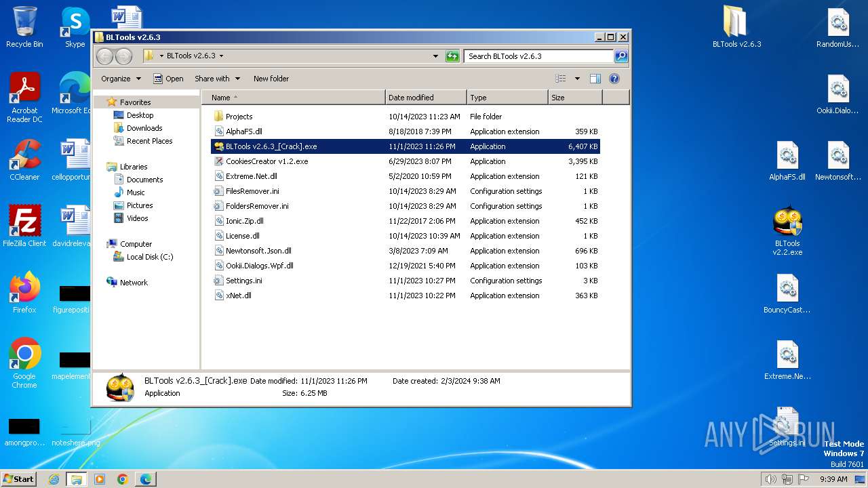Select Extreme.Ne... desktop file
Image resolution: width=868 pixels, height=488 pixels.
click(787, 360)
